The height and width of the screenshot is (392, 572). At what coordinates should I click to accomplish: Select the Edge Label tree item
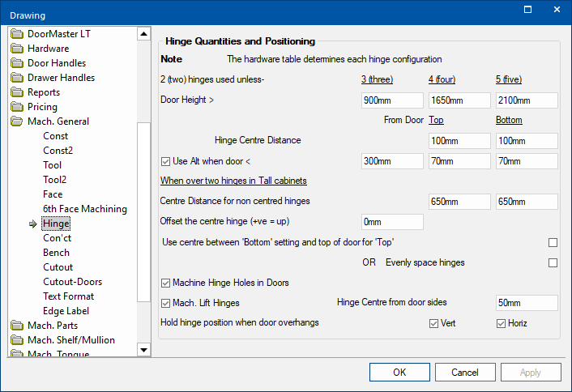pyautogui.click(x=66, y=311)
